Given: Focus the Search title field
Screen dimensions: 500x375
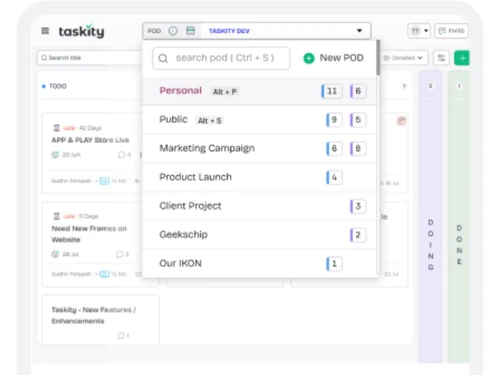Looking at the screenshot, I should click(x=89, y=58).
